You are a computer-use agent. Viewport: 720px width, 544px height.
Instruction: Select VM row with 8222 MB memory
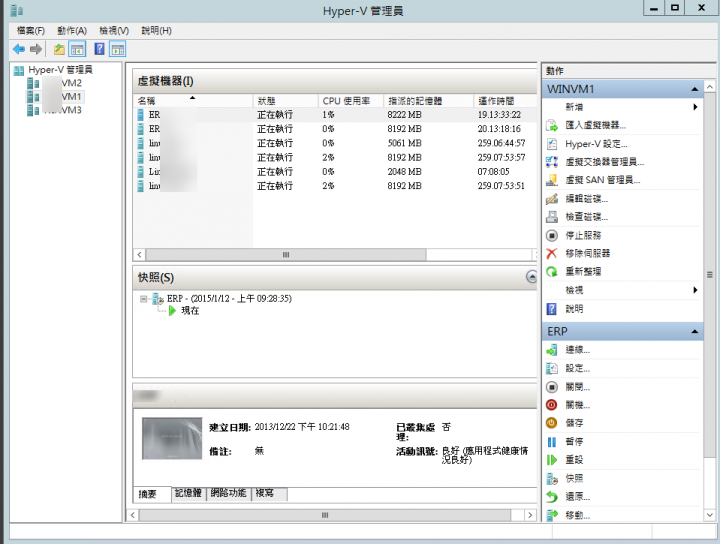click(x=335, y=115)
